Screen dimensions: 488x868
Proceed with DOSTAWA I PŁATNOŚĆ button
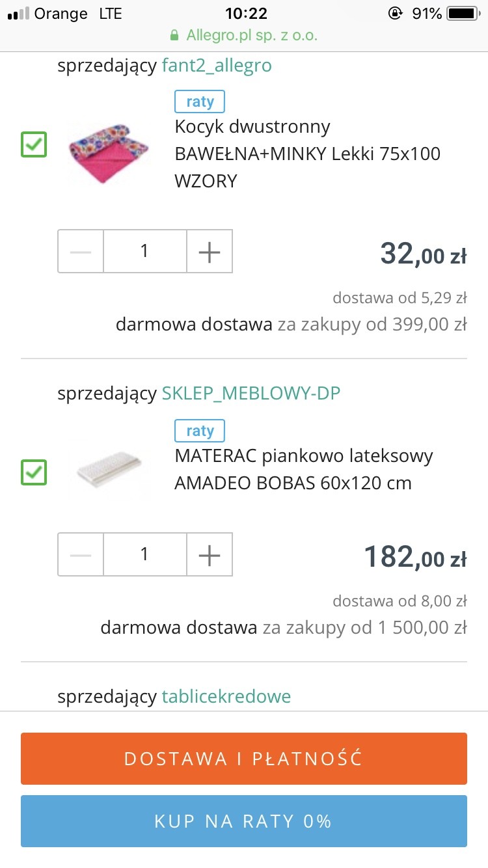point(244,759)
